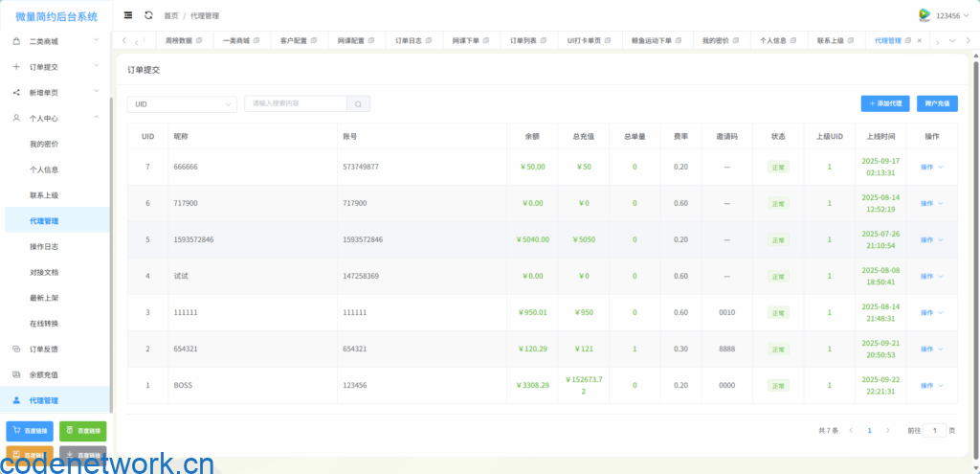Switch to the 订单日志 tab
Screen dimensions: 980x474
coord(412,41)
